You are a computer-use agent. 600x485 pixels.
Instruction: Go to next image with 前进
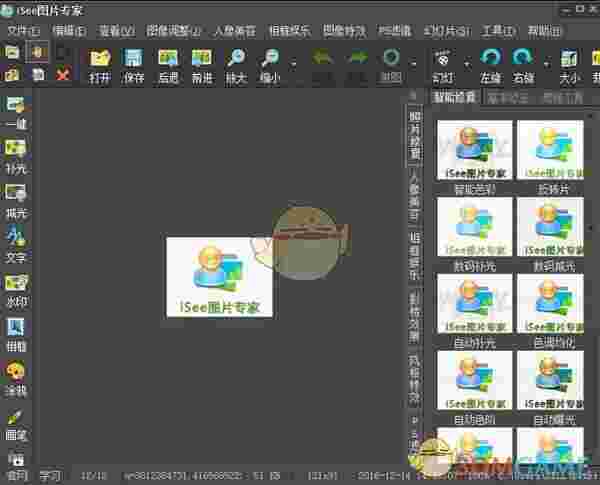coord(202,66)
